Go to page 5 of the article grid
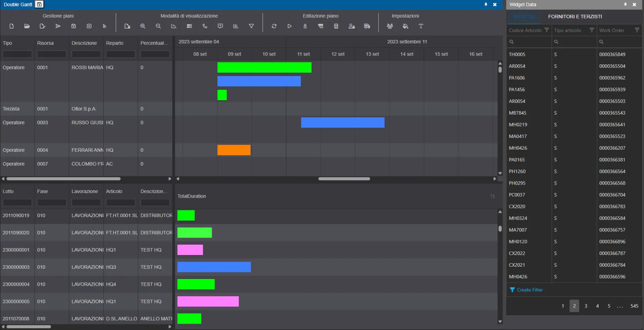Image resolution: width=644 pixels, height=330 pixels. 609,306
